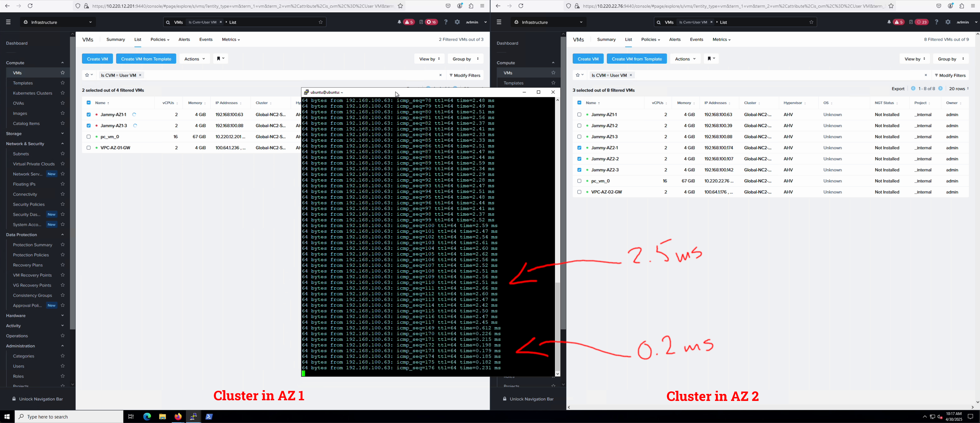The image size is (980, 423).
Task: Open Events tab in AZ 2 console
Action: pos(697,39)
